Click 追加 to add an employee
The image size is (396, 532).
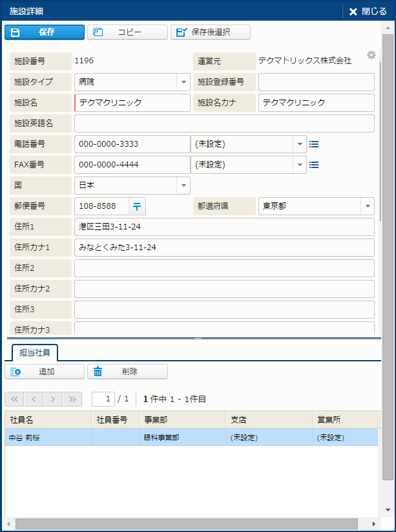point(45,372)
